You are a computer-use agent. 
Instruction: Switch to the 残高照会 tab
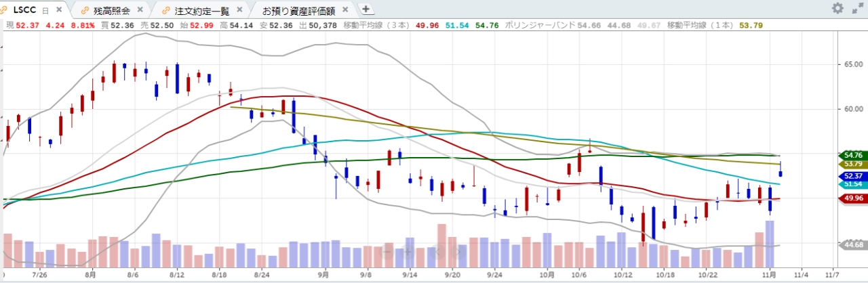(x=112, y=10)
